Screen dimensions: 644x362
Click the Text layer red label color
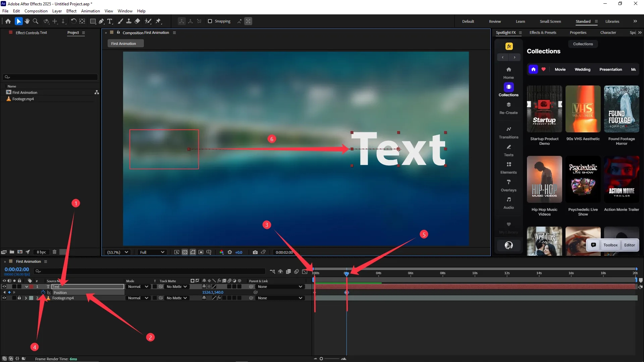(31, 287)
